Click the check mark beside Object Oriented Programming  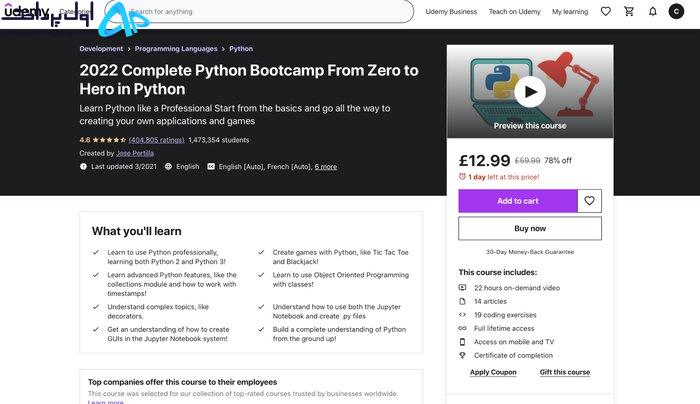point(261,275)
